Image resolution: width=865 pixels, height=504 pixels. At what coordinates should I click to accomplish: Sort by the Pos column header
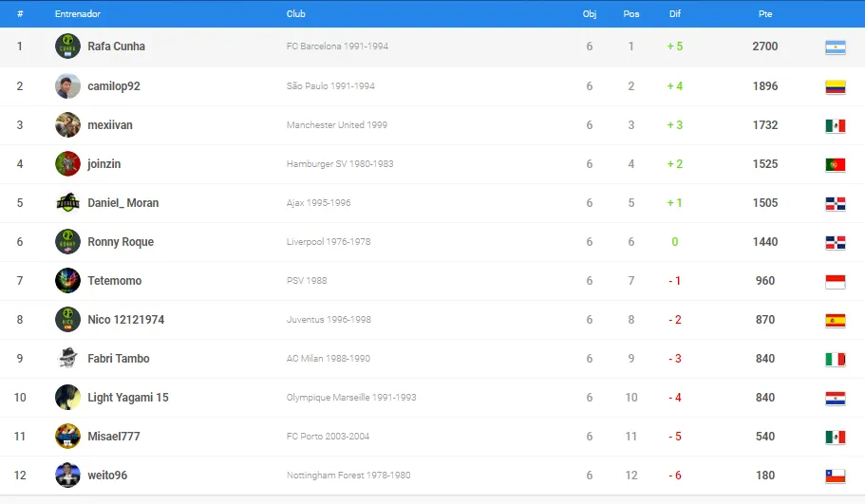[631, 14]
